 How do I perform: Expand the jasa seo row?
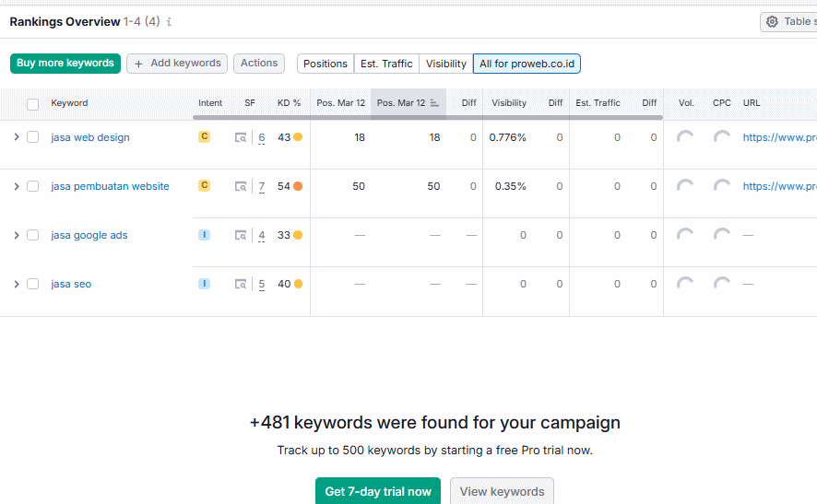click(17, 284)
